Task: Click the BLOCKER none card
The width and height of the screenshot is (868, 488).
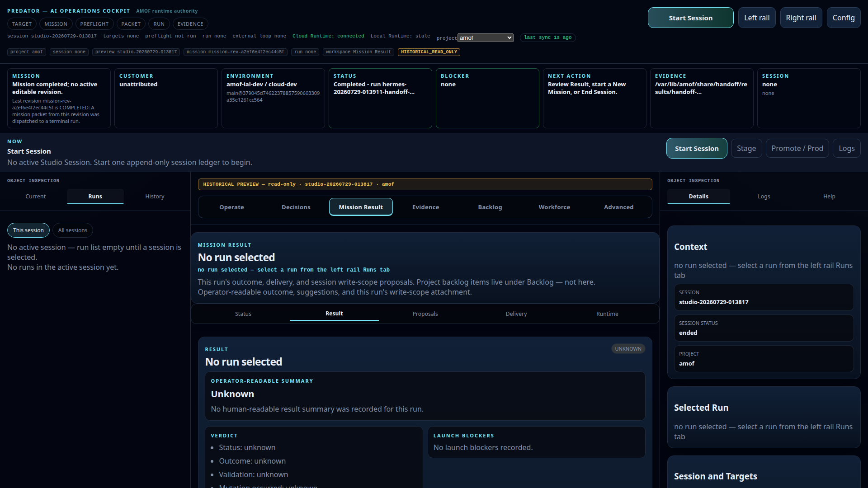Action: 487,98
